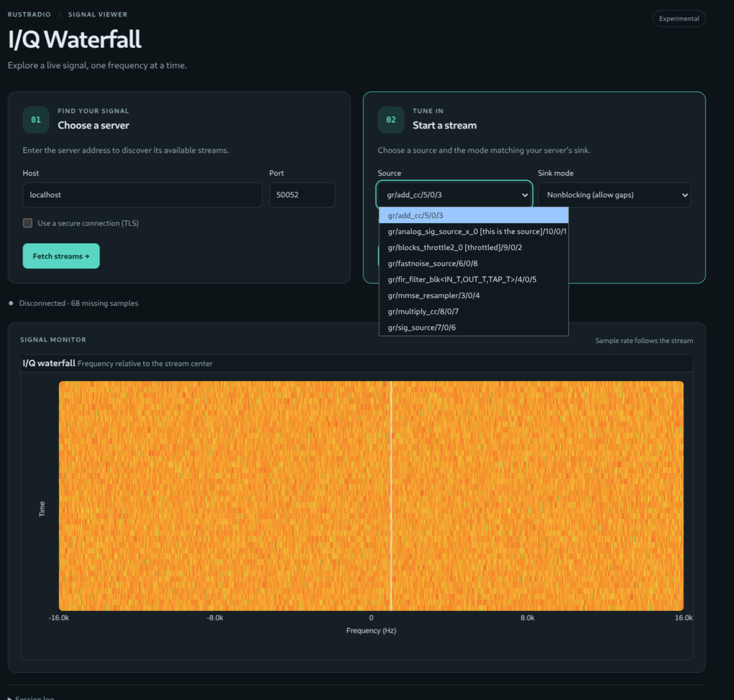734x700 pixels.
Task: Pick the gr/multiply_cc/8/0/7 option
Action: pyautogui.click(x=474, y=311)
